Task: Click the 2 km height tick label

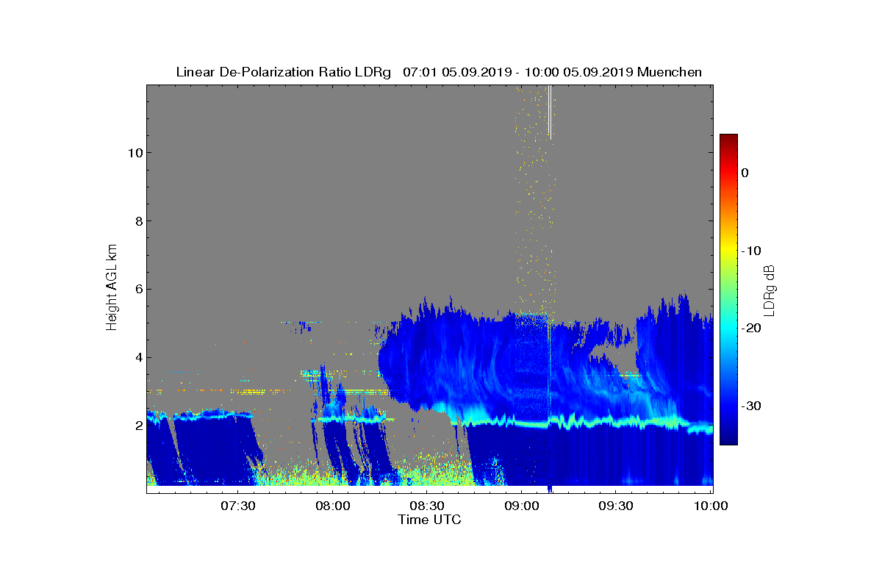Action: click(x=138, y=426)
